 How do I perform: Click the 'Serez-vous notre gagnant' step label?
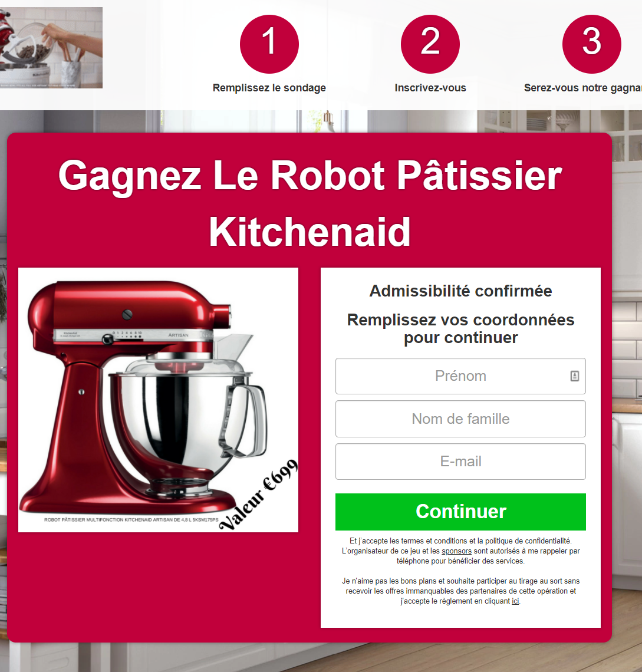coord(583,88)
